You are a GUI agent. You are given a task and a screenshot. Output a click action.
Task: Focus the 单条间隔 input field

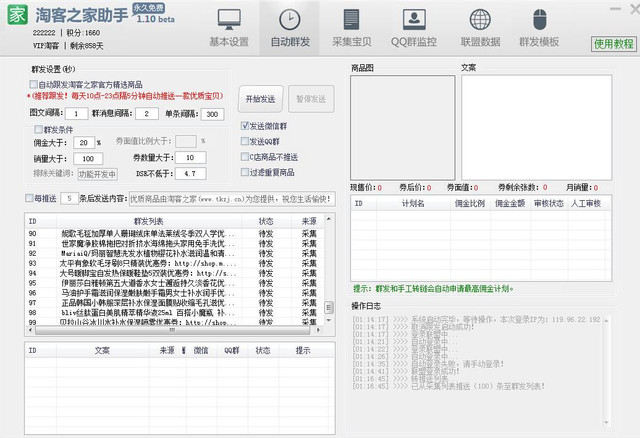tap(212, 114)
